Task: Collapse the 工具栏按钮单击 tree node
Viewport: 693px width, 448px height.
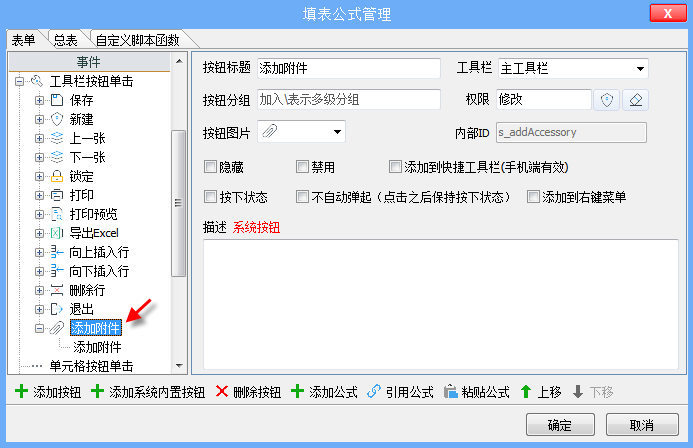Action: (19, 81)
